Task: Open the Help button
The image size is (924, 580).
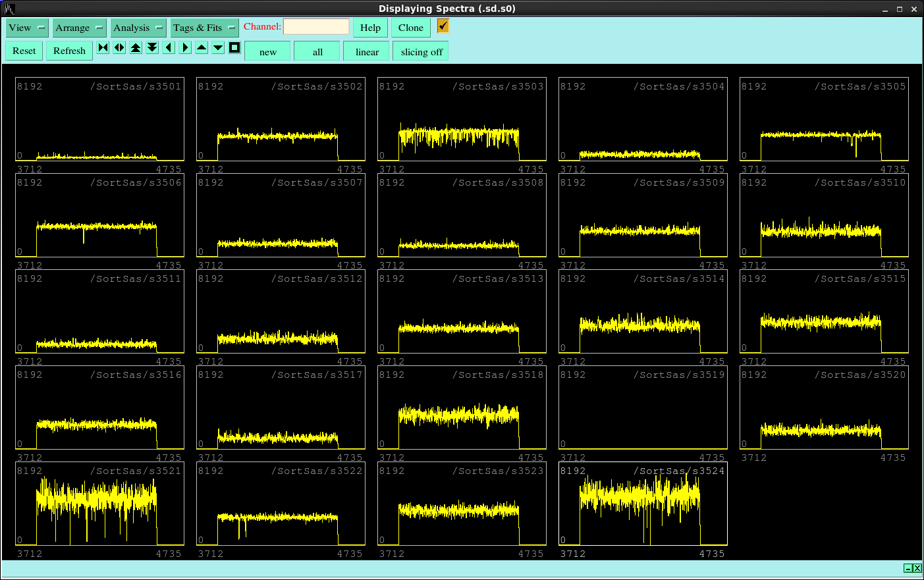Action: 370,28
